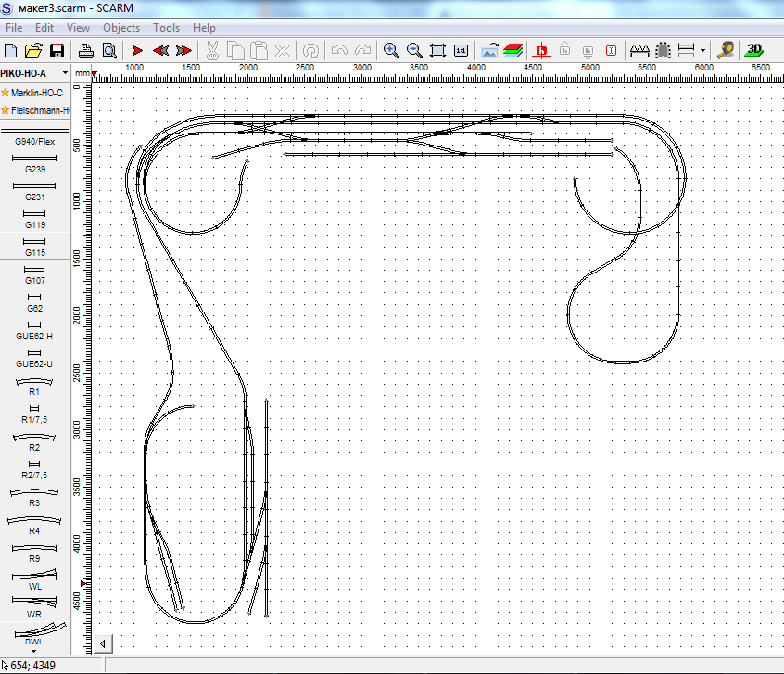This screenshot has width=784, height=674.
Task: Click the measuring tape tool icon
Action: pyautogui.click(x=726, y=50)
